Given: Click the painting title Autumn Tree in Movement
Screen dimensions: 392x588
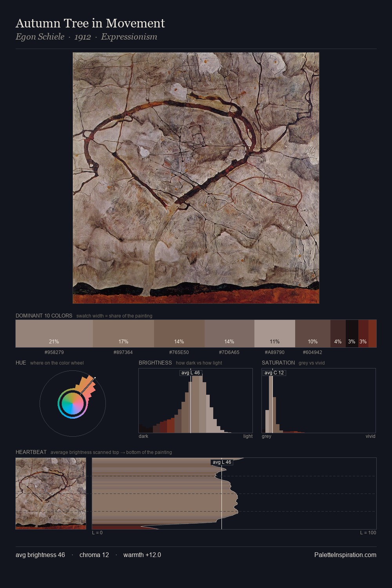Looking at the screenshot, I should [90, 24].
